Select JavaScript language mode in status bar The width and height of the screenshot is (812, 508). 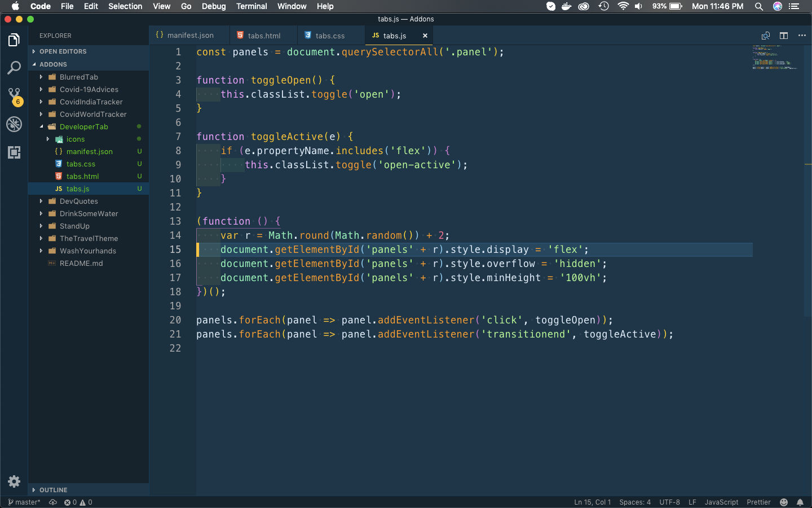pyautogui.click(x=721, y=502)
